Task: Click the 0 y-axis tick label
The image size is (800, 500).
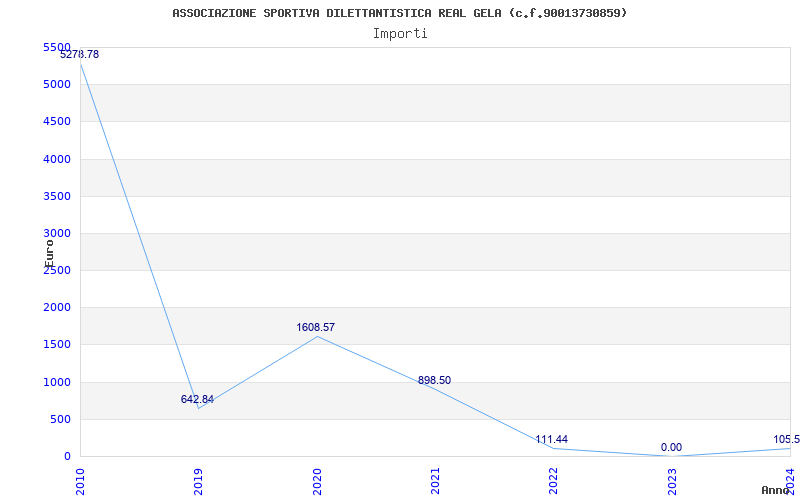Action: pos(67,457)
